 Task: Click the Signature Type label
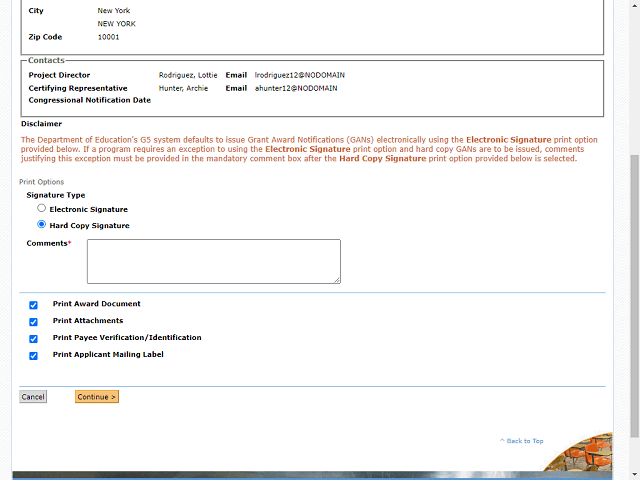click(x=56, y=195)
